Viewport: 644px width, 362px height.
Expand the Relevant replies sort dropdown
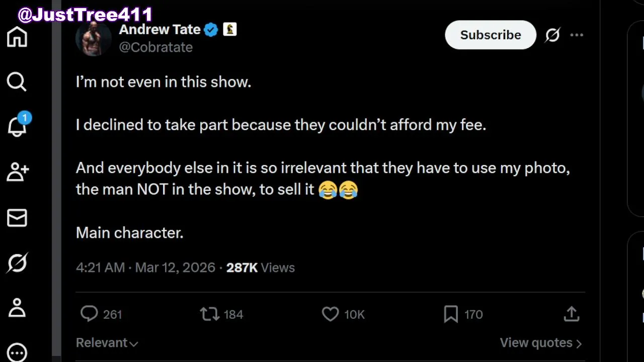coord(107,343)
